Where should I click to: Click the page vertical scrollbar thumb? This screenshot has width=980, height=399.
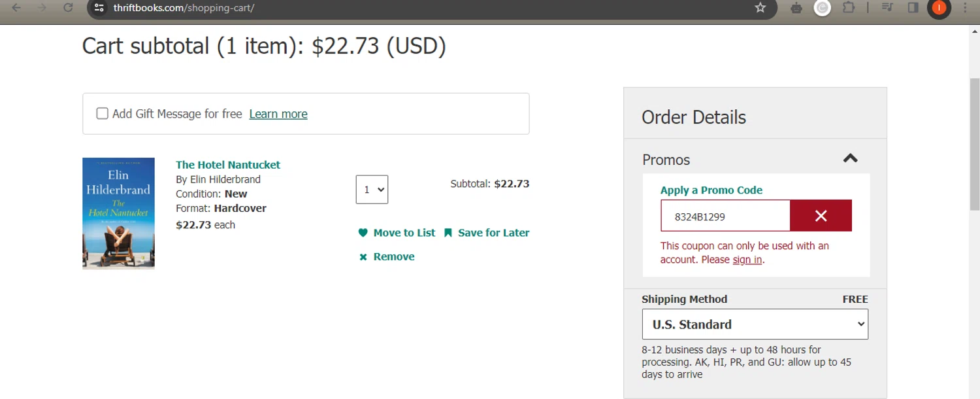[974, 144]
